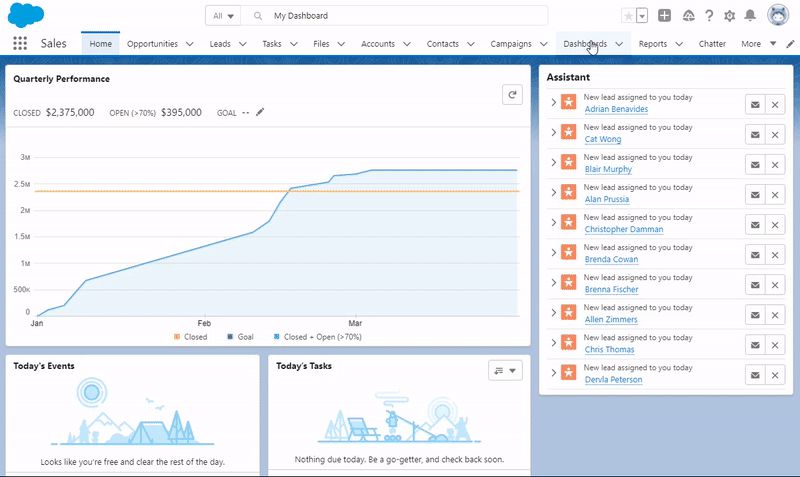Click envelope icon for Brenna Fischer
The width and height of the screenshot is (800, 477).
(755, 285)
